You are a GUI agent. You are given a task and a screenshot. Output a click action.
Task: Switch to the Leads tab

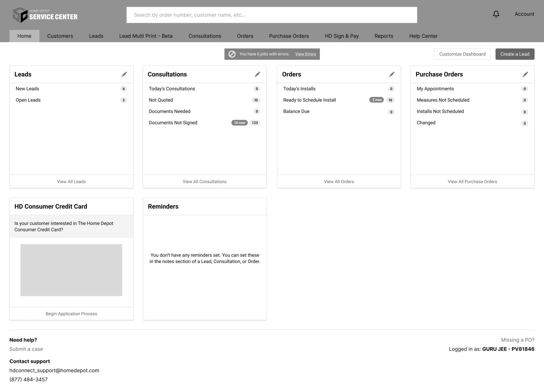point(96,36)
